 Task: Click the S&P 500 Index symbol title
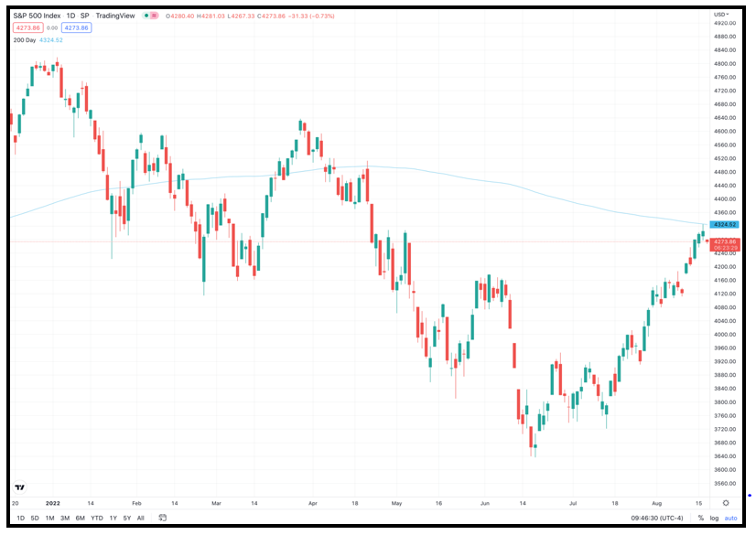coord(37,16)
